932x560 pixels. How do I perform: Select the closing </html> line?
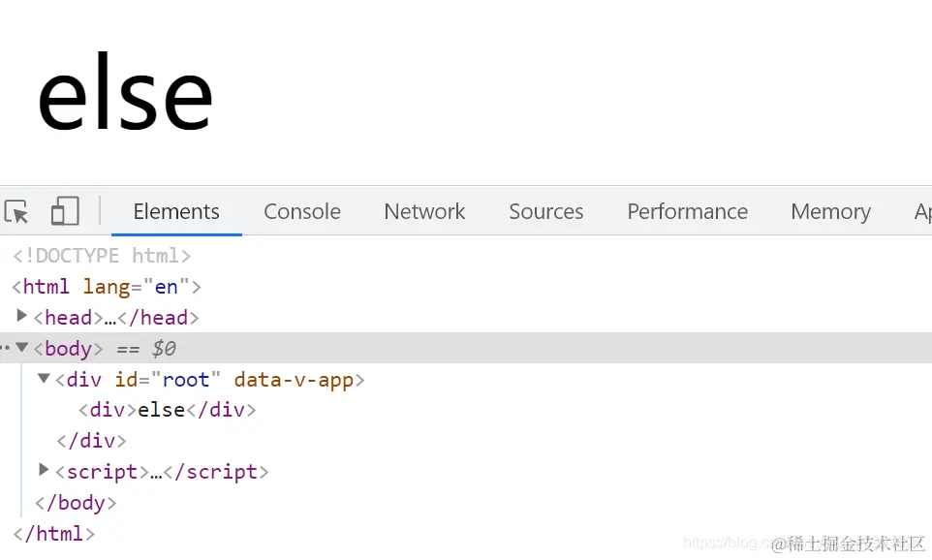53,534
